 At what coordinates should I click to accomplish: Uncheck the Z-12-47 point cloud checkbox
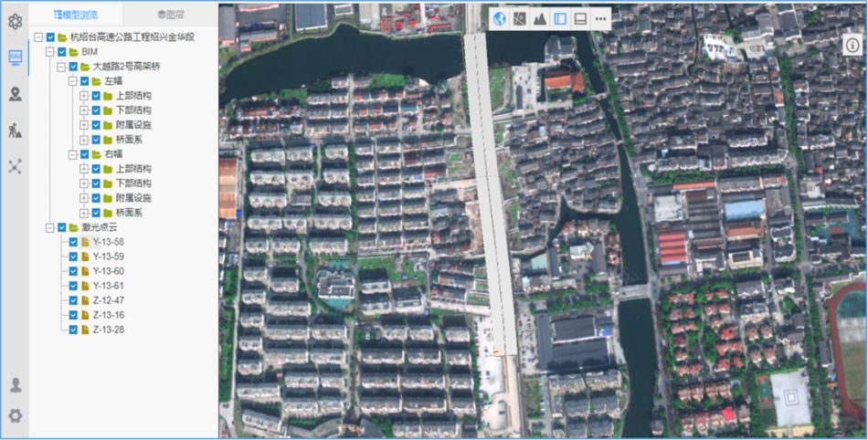tap(73, 300)
